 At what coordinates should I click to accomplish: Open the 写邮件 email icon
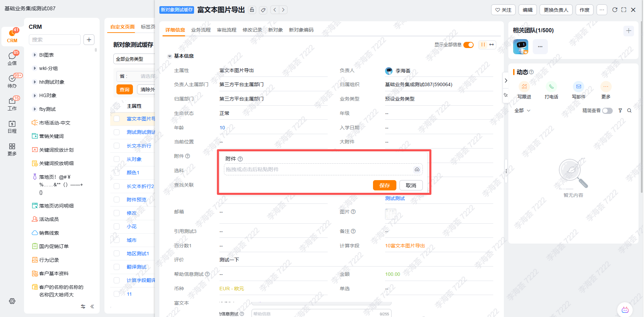pyautogui.click(x=578, y=87)
